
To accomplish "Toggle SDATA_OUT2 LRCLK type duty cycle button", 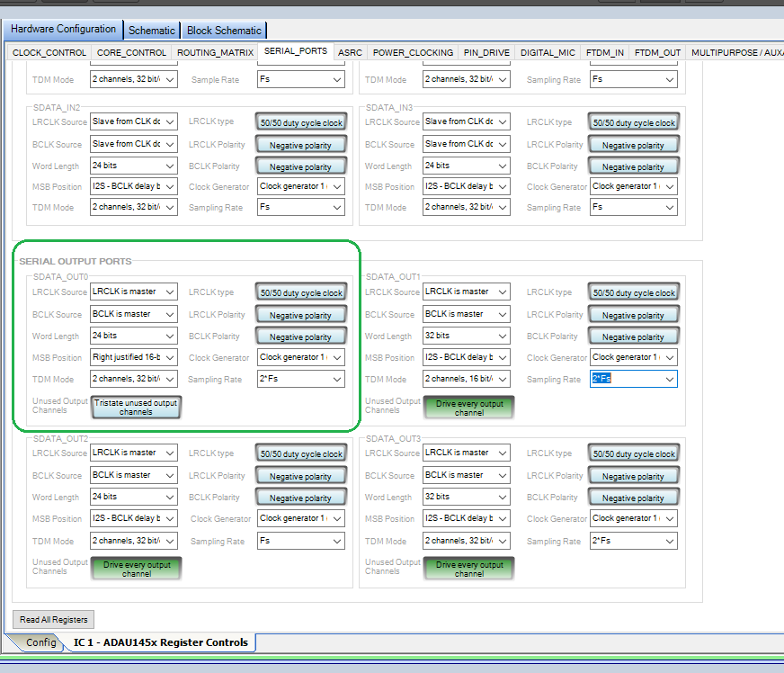I will point(301,453).
